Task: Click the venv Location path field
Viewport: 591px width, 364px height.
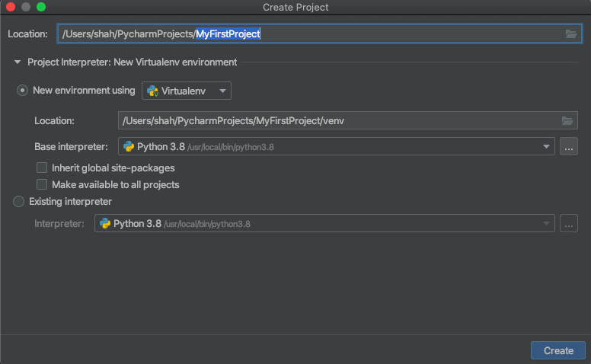Action: [x=347, y=120]
